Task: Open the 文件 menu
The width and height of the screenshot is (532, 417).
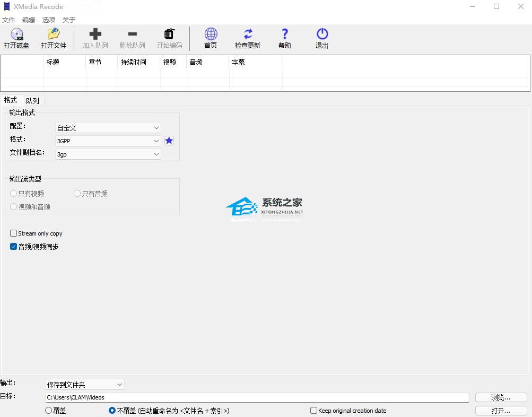Action: pos(8,20)
